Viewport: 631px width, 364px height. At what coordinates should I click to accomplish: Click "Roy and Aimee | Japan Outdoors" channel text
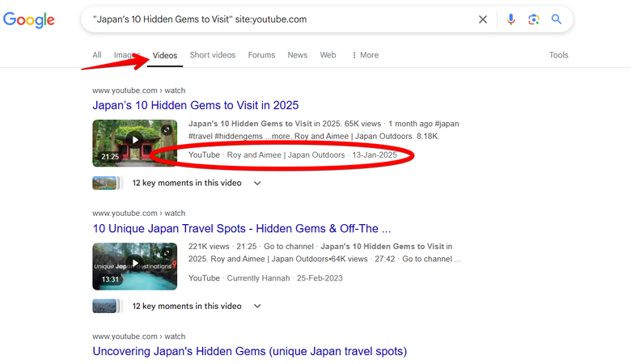click(286, 155)
